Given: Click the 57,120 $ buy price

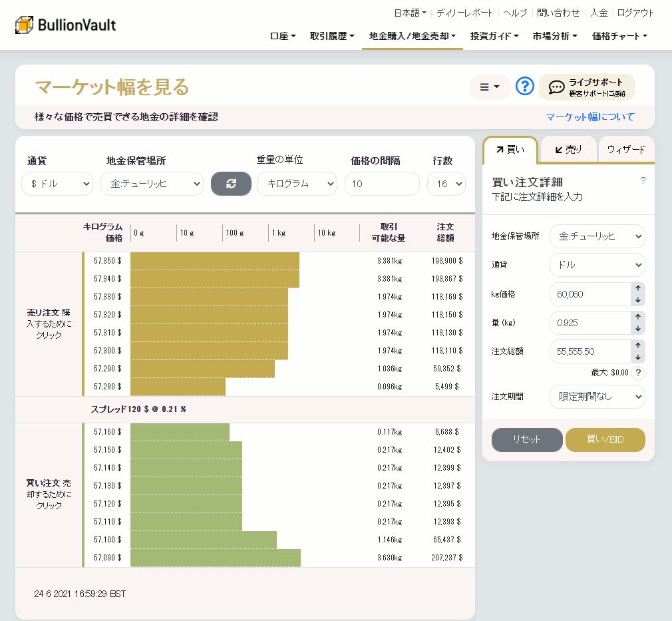Looking at the screenshot, I should click(108, 504).
